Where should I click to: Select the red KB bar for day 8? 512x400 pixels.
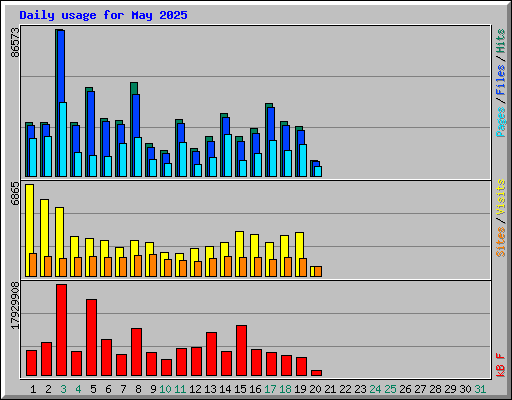pos(136,352)
